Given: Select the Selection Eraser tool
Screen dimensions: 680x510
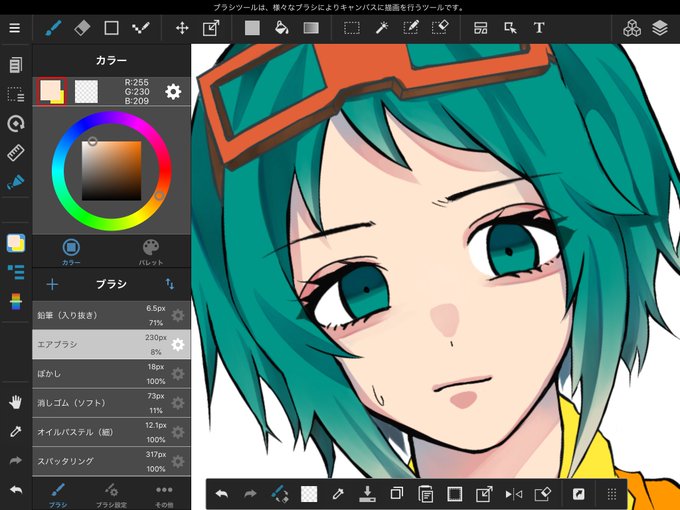Looking at the screenshot, I should (x=440, y=28).
